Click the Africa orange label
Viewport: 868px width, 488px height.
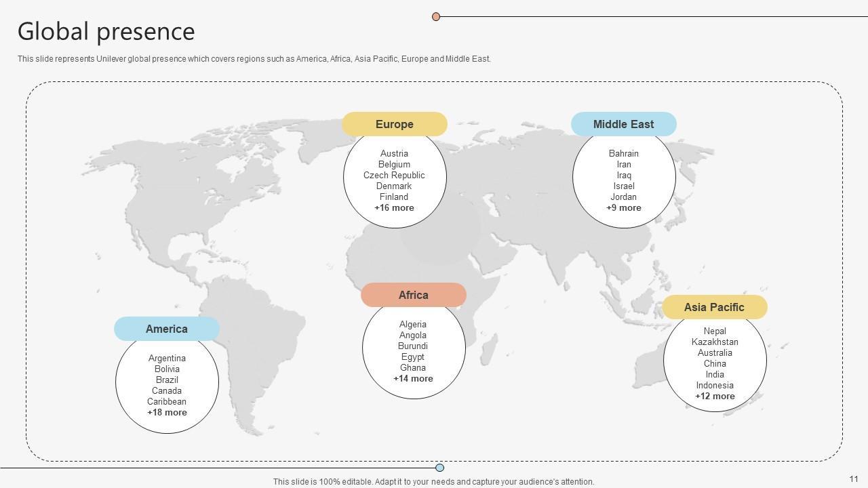tap(413, 296)
